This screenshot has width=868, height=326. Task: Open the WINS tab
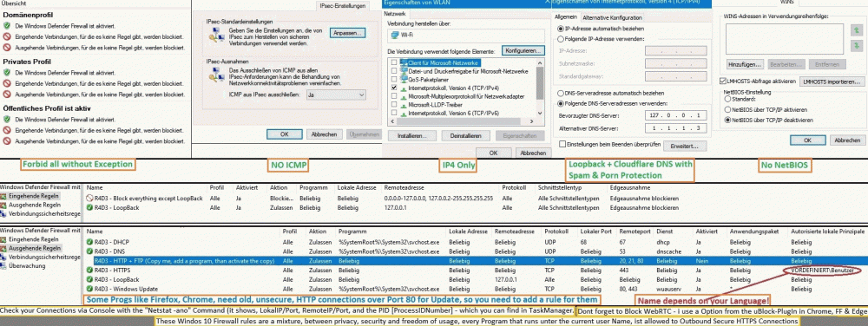[x=786, y=3]
